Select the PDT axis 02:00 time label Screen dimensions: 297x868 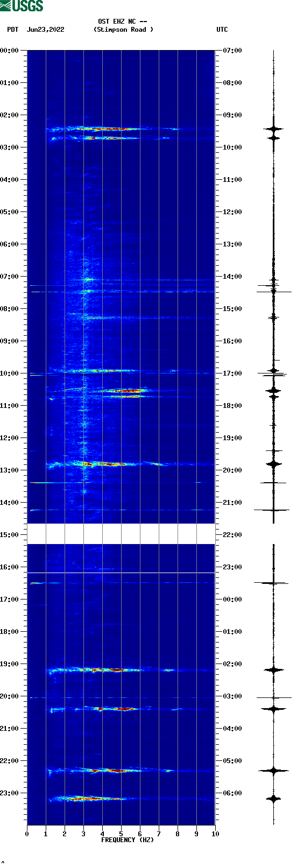point(9,115)
